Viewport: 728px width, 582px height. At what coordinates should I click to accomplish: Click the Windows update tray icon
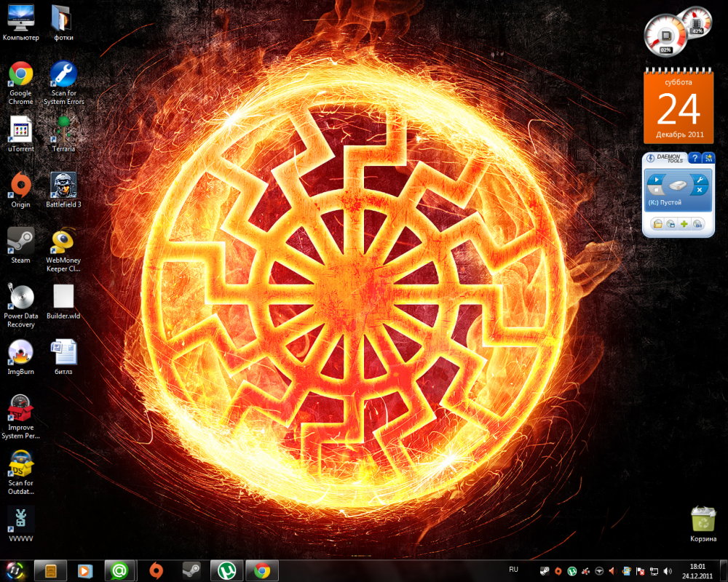point(626,571)
